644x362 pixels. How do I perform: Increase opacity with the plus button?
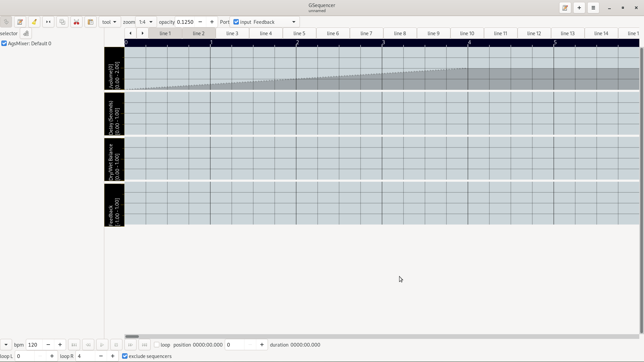point(212,21)
